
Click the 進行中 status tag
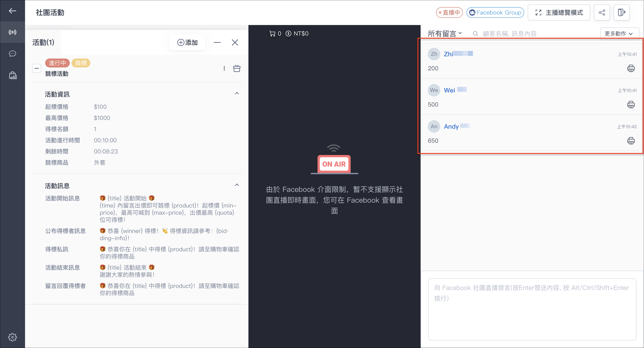tap(57, 63)
